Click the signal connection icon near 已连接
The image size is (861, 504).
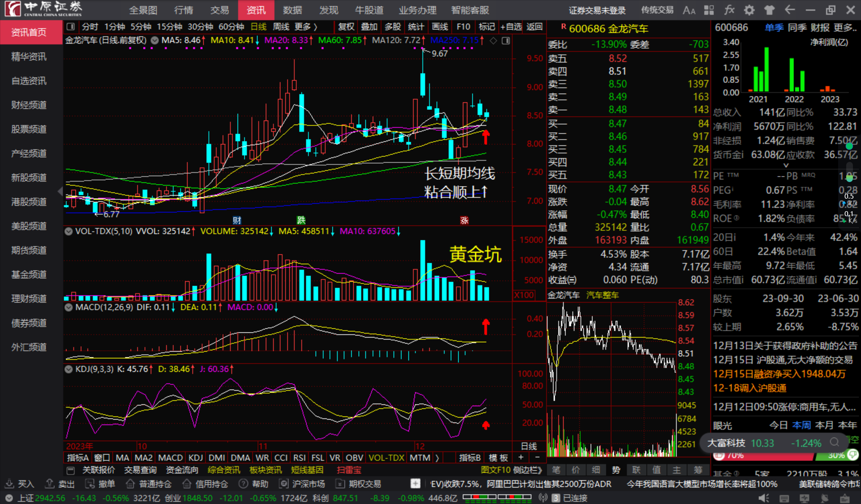point(543,498)
